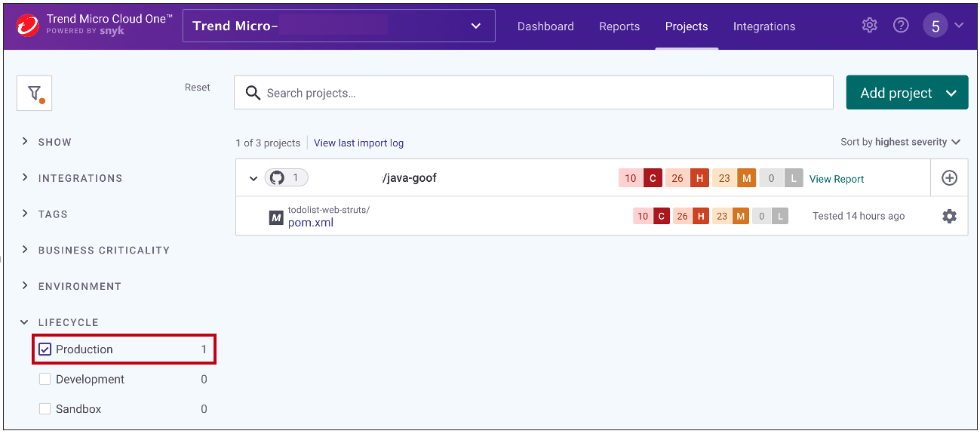Click the H high badge on java-goof row
980x434 pixels.
(x=699, y=178)
